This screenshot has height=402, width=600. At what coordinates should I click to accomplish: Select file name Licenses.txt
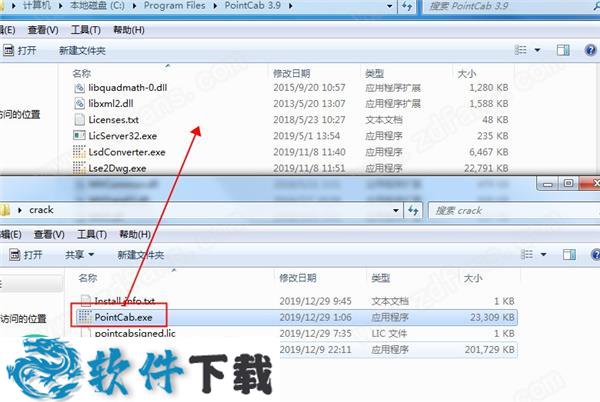point(114,120)
